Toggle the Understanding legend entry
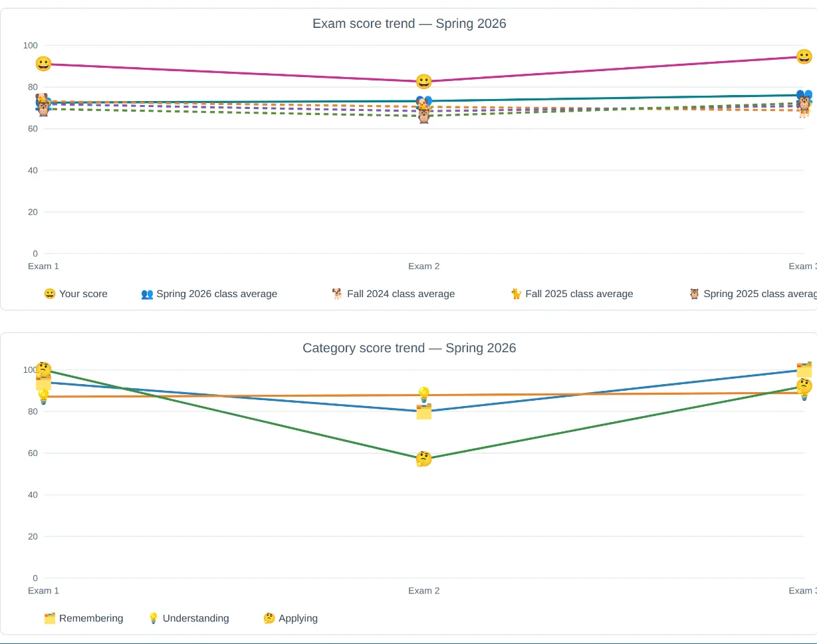This screenshot has height=644, width=817. click(188, 618)
